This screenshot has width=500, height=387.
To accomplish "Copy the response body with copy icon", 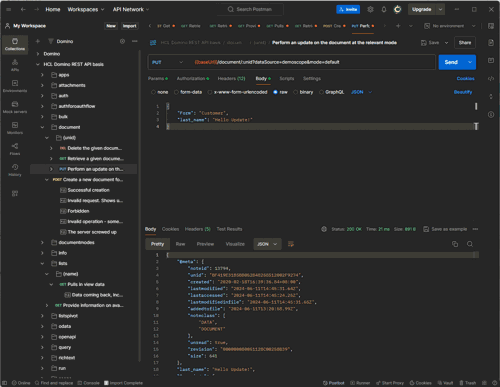I will point(455,244).
